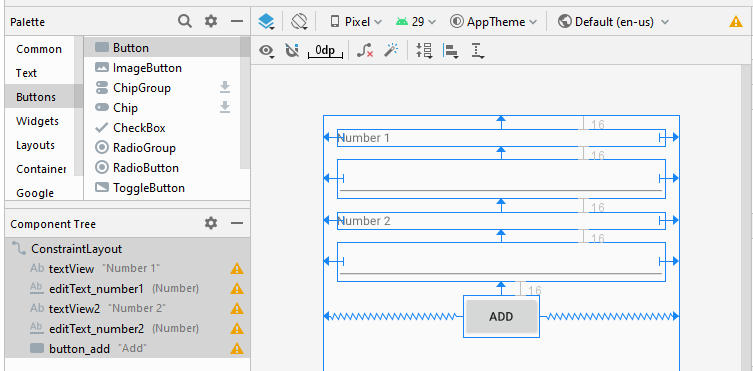Click the Palette search magnifier icon
The width and height of the screenshot is (753, 371).
pyautogui.click(x=185, y=21)
